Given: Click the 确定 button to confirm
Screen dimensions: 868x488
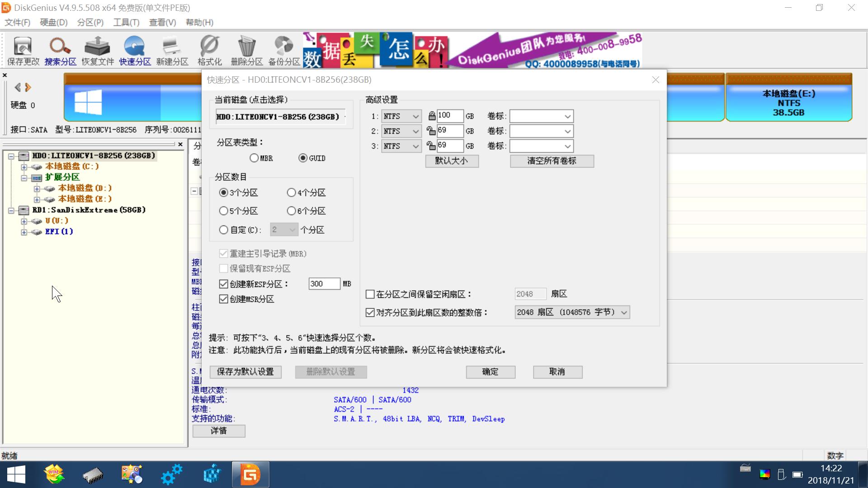Looking at the screenshot, I should click(x=491, y=372).
